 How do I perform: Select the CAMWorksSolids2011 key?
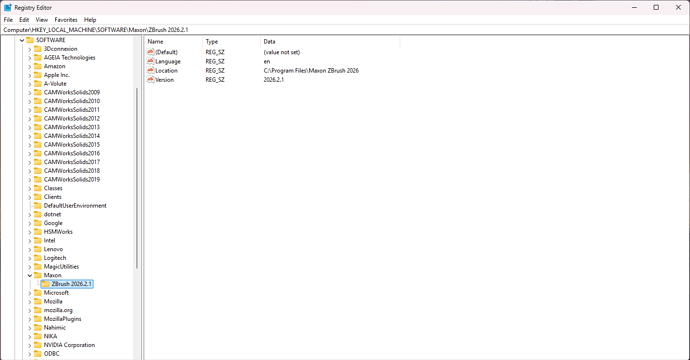72,110
